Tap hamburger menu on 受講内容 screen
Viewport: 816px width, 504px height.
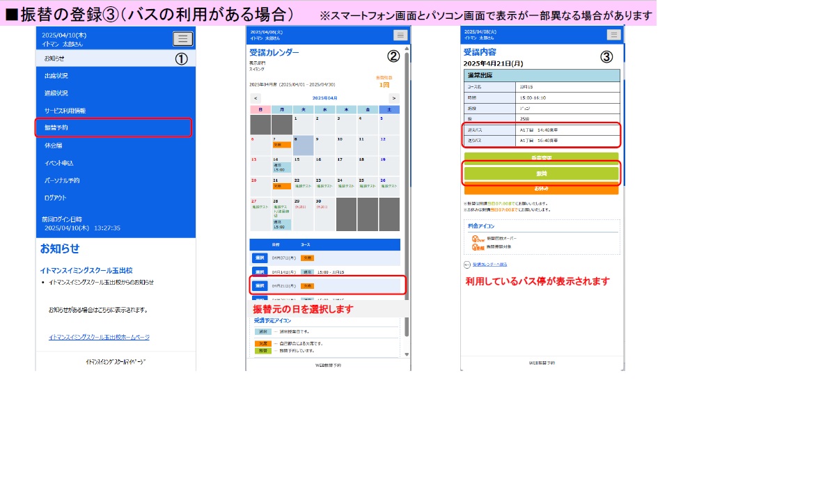click(613, 35)
